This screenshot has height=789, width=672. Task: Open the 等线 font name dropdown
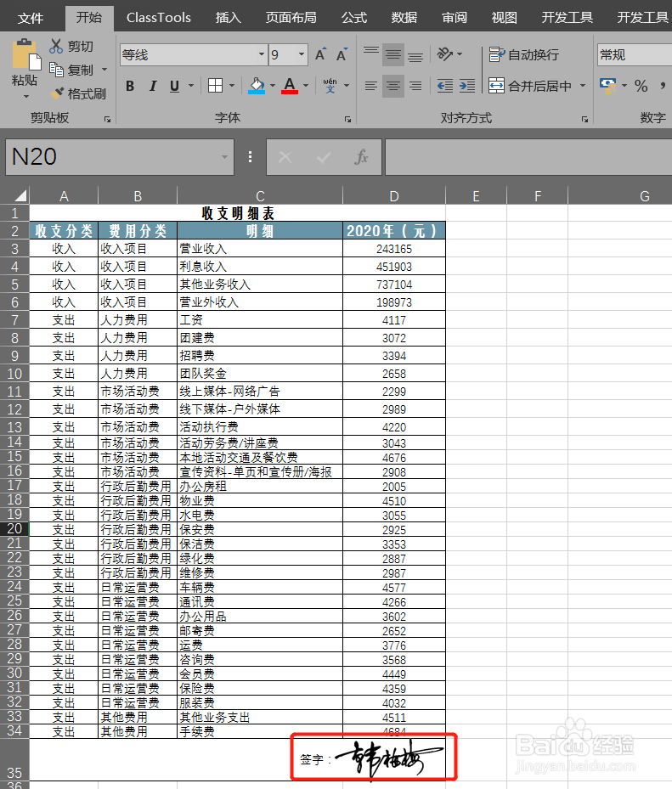coord(262,54)
